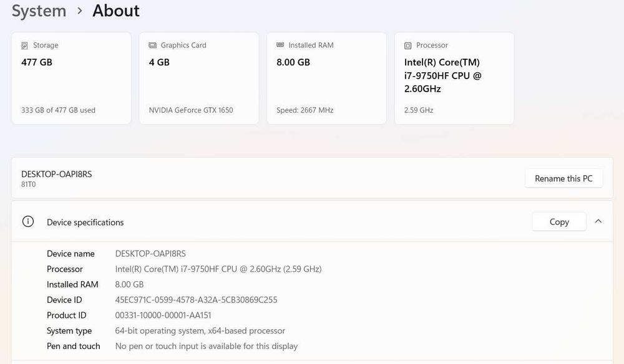Screen dimensions: 624x364
Task: Click the Graphics Card icon
Action: click(x=152, y=45)
